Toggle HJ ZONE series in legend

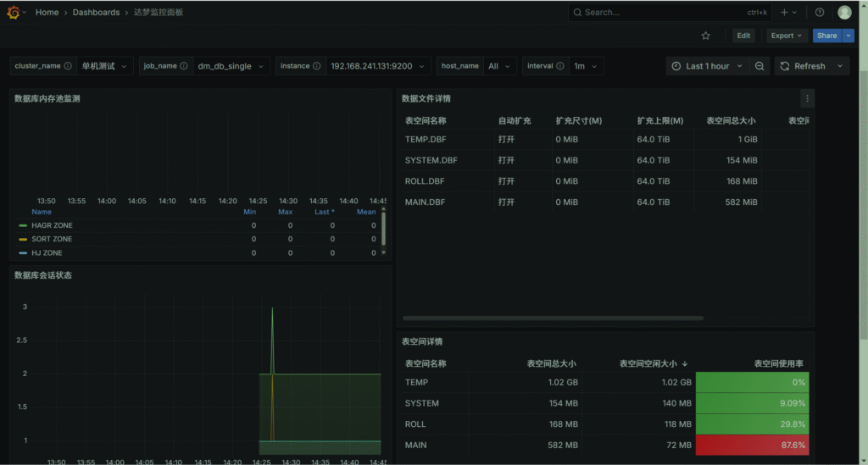pos(47,253)
